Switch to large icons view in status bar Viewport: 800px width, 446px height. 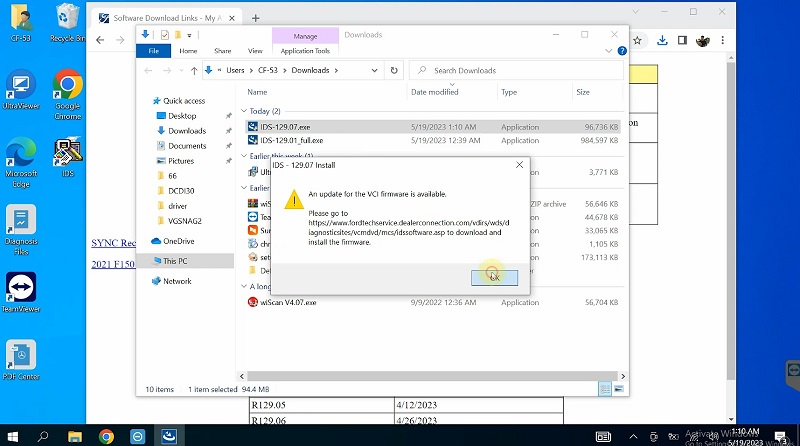coord(621,389)
